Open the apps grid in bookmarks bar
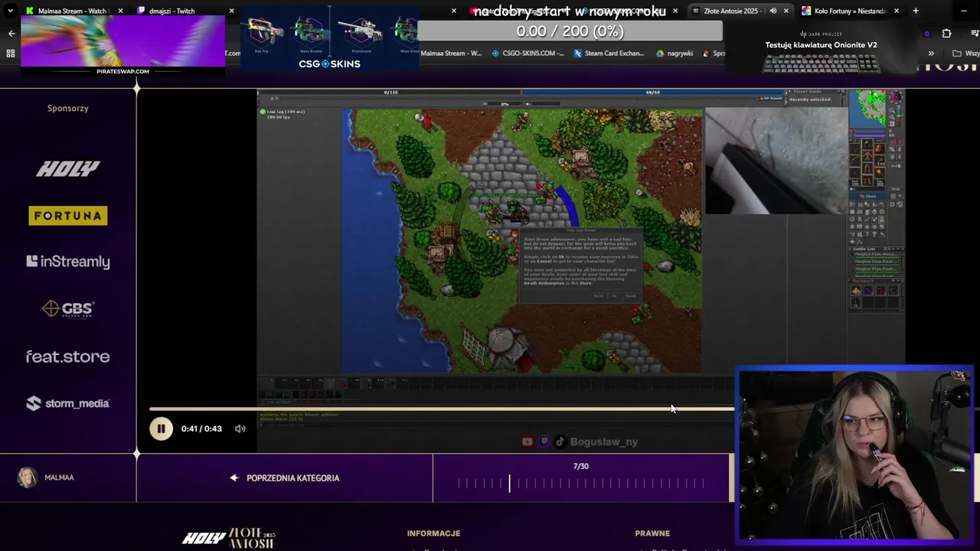 click(x=11, y=54)
